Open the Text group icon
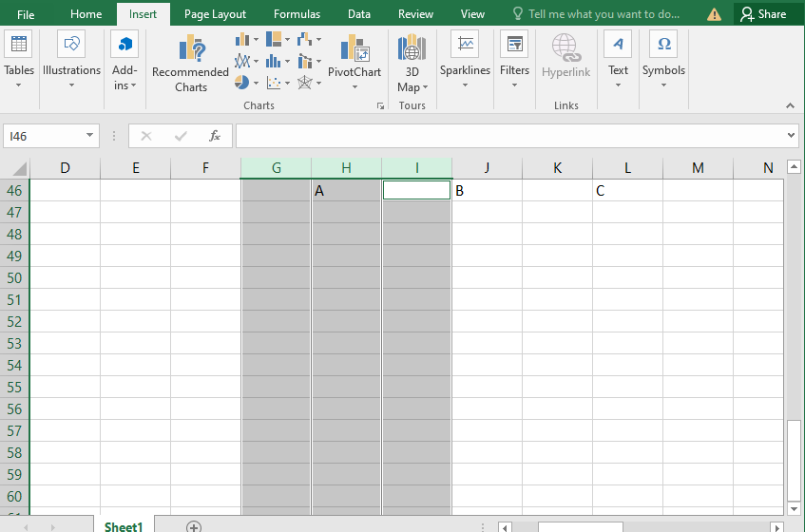This screenshot has width=805, height=532. [x=618, y=44]
